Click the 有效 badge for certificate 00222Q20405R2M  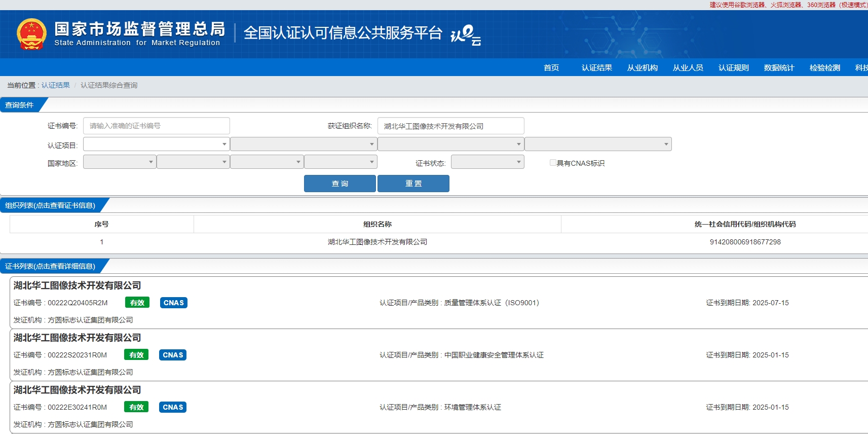pos(137,303)
